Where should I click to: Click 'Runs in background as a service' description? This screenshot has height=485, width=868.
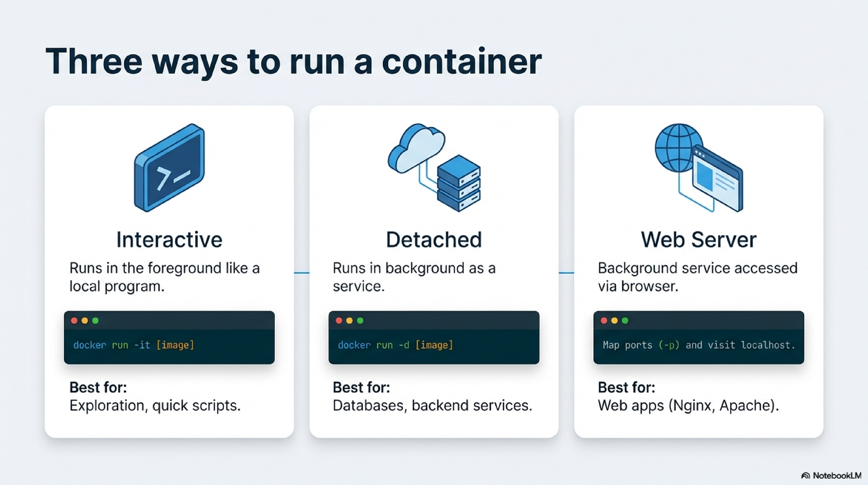pos(414,277)
